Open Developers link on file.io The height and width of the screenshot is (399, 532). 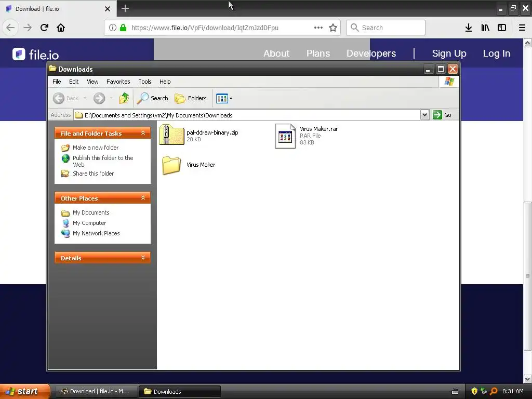(371, 54)
